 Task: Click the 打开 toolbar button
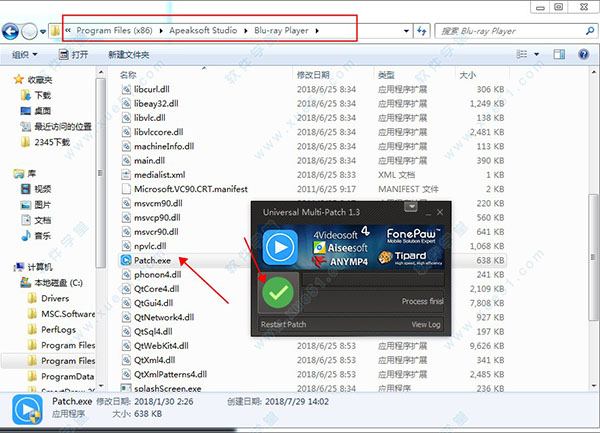(73, 55)
